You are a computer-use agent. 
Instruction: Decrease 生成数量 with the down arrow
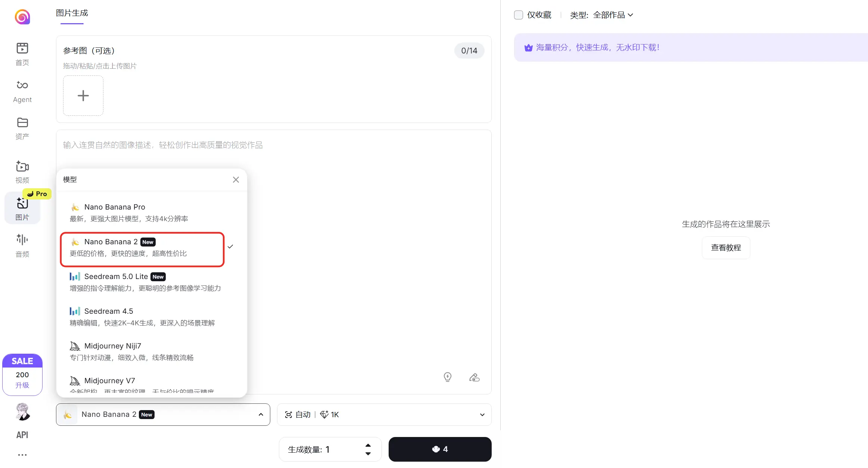pyautogui.click(x=368, y=454)
